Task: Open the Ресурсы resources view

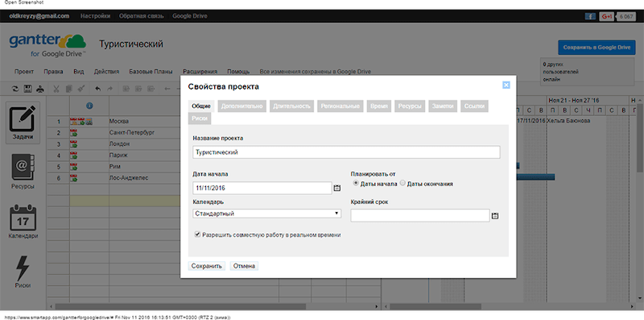Action: [x=23, y=172]
